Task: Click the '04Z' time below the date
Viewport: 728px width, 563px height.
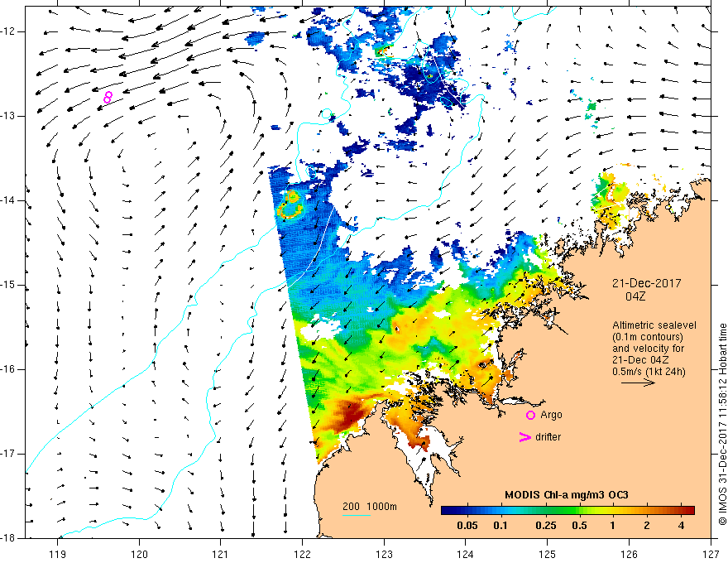Action: click(635, 296)
